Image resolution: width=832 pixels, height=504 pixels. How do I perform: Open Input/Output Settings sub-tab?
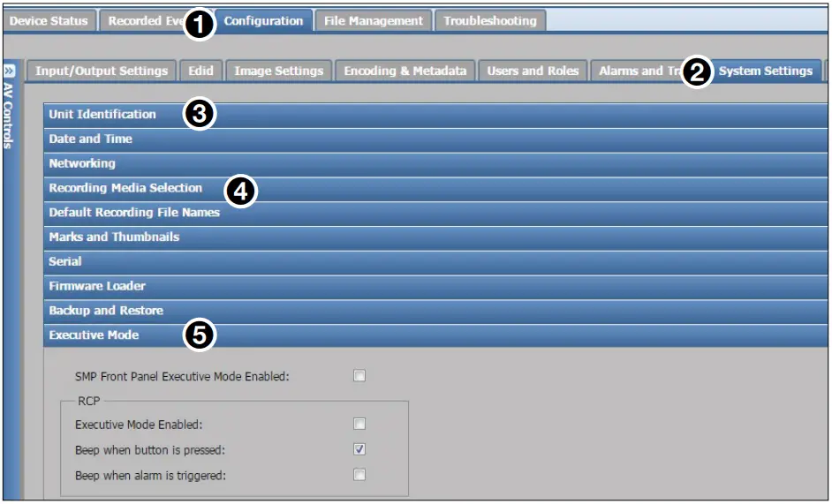[x=102, y=71]
